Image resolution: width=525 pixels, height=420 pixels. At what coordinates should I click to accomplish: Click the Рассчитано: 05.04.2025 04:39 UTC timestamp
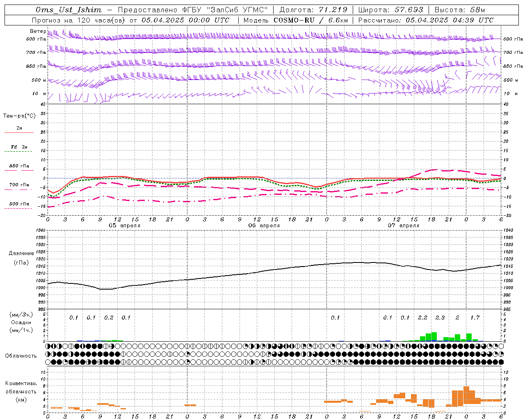coord(426,20)
